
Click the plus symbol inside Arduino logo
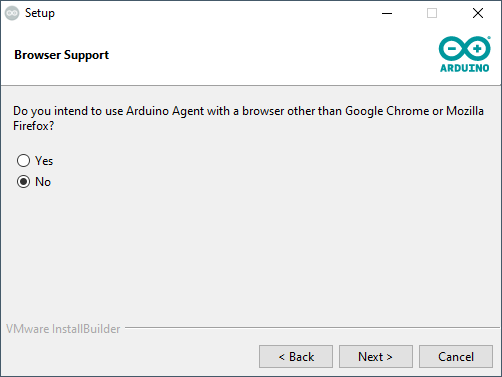pyautogui.click(x=477, y=49)
